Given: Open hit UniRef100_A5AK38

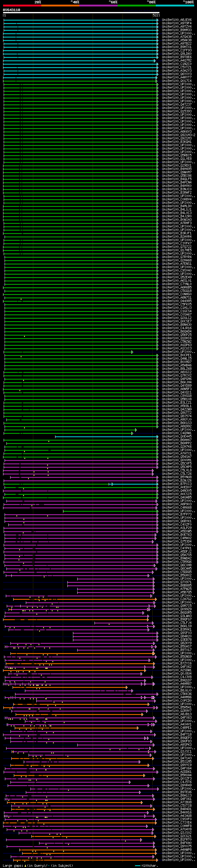Looking at the screenshot, I should (177, 40).
